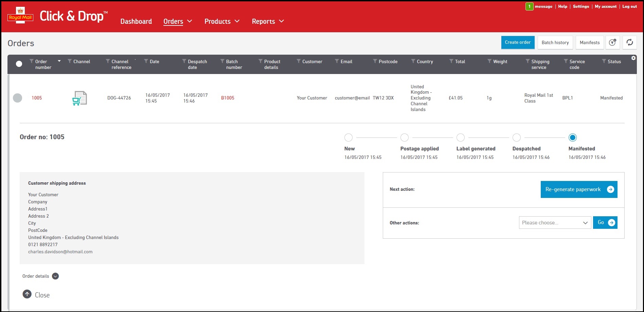Viewport: 644px width, 312px height.
Task: Click the Status column filter icon
Action: (604, 61)
